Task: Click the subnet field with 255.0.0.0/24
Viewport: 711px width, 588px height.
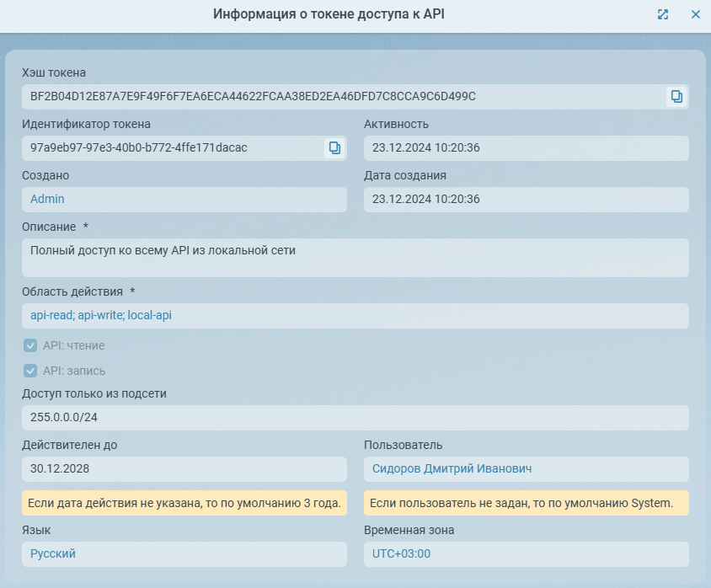Action: [x=354, y=418]
